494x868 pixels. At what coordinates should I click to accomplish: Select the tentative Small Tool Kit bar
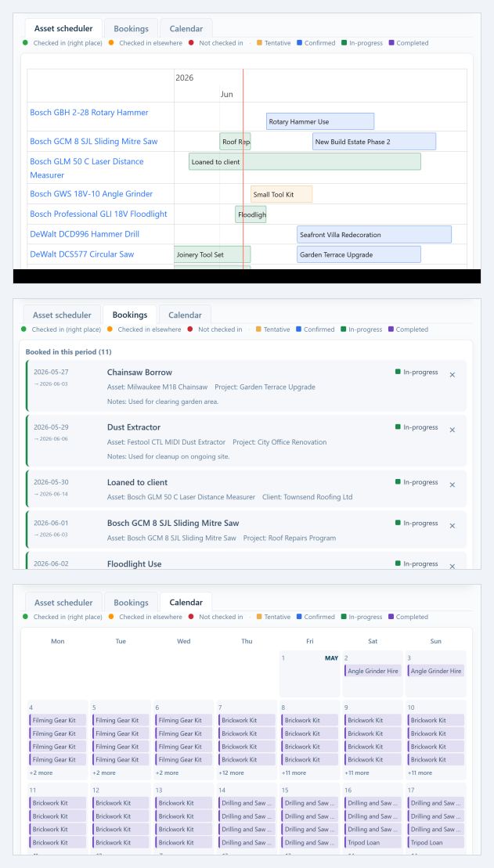pos(281,194)
